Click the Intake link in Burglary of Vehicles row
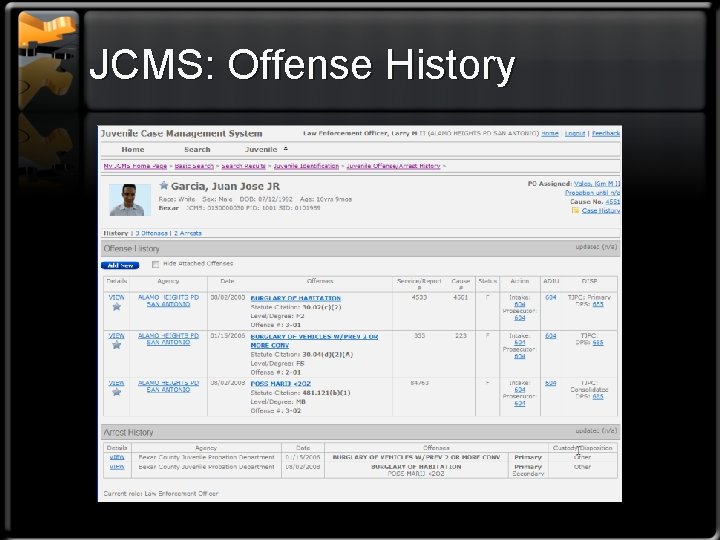Image resolution: width=720 pixels, height=540 pixels. click(x=519, y=343)
